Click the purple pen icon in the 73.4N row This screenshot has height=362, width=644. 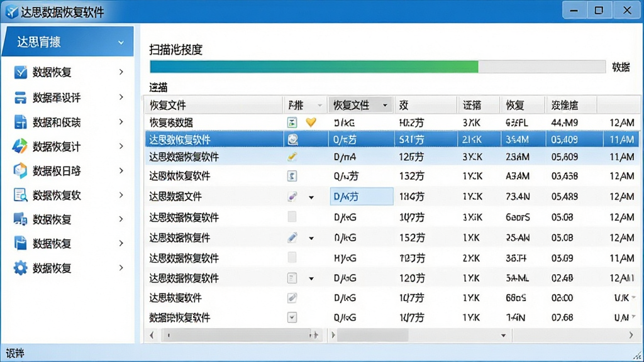tap(292, 197)
